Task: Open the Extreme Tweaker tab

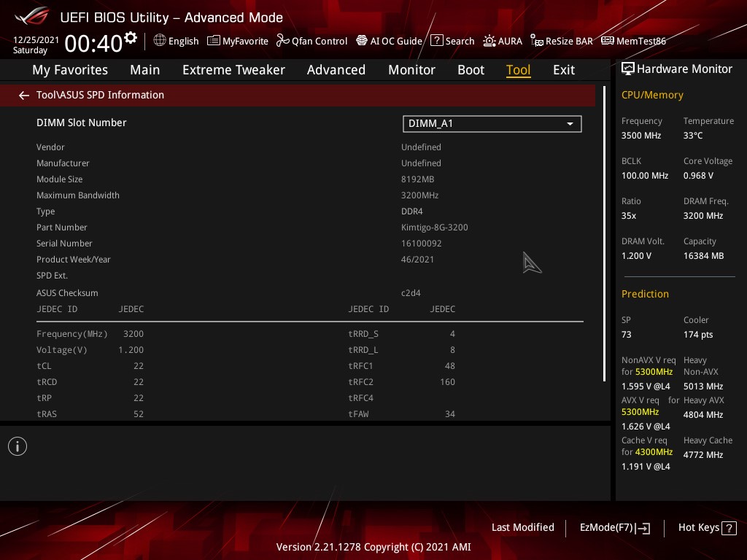Action: pos(233,70)
